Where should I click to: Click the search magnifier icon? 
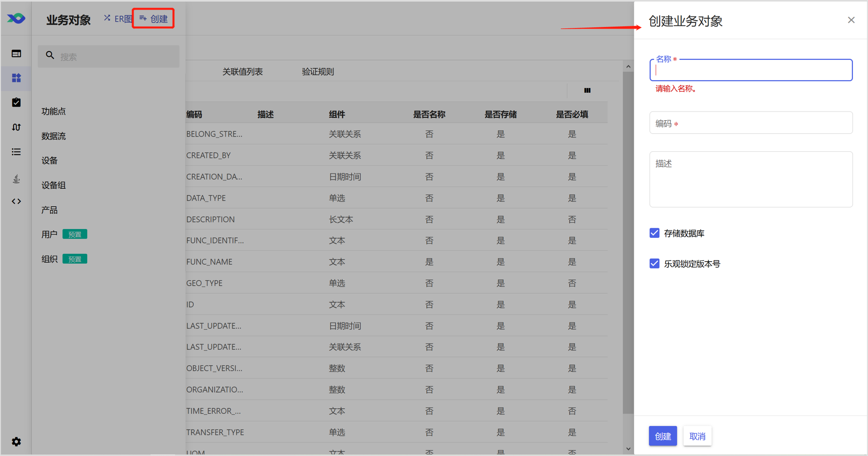[x=50, y=56]
